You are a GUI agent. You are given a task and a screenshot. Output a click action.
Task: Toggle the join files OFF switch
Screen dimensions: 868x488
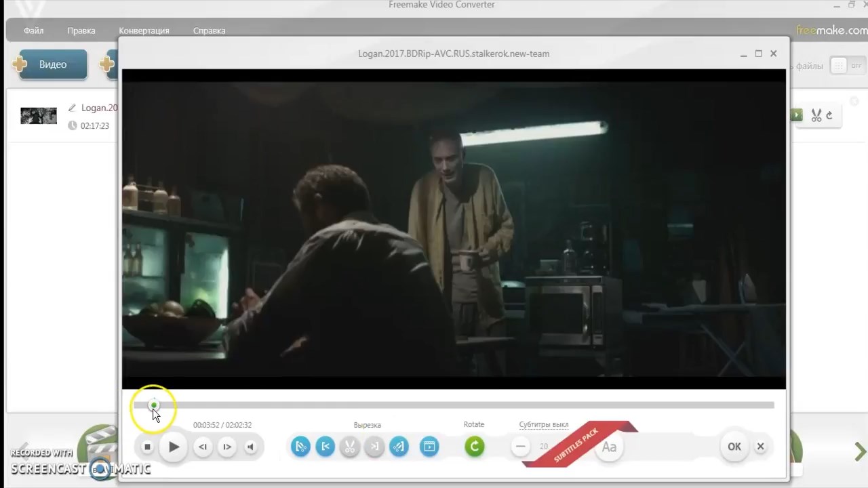(x=848, y=66)
